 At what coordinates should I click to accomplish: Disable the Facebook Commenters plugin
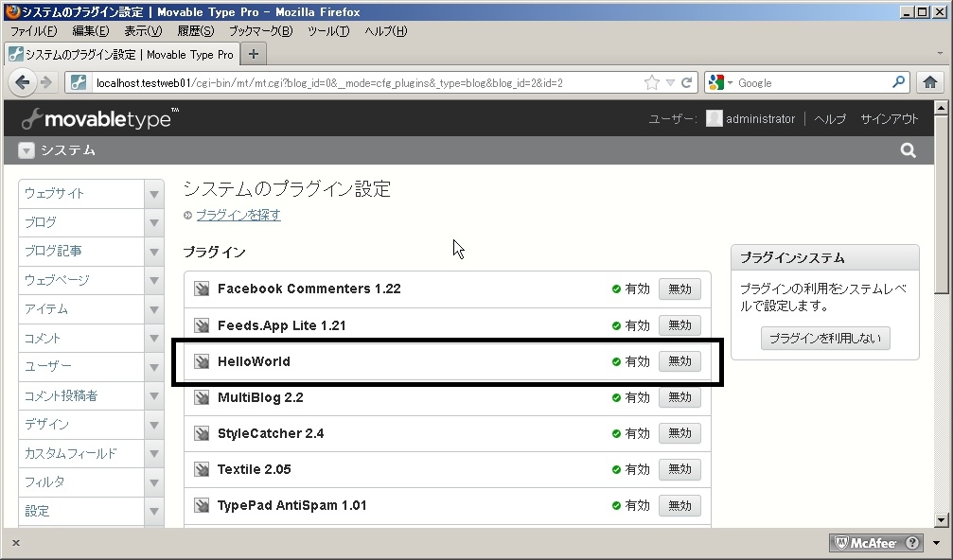(x=679, y=289)
